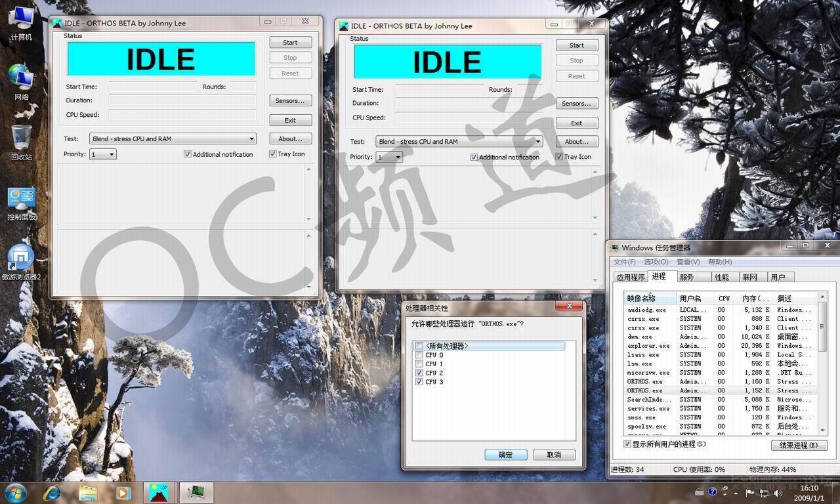Sort processes by 映像名称 column header
The width and height of the screenshot is (840, 504).
(x=650, y=298)
